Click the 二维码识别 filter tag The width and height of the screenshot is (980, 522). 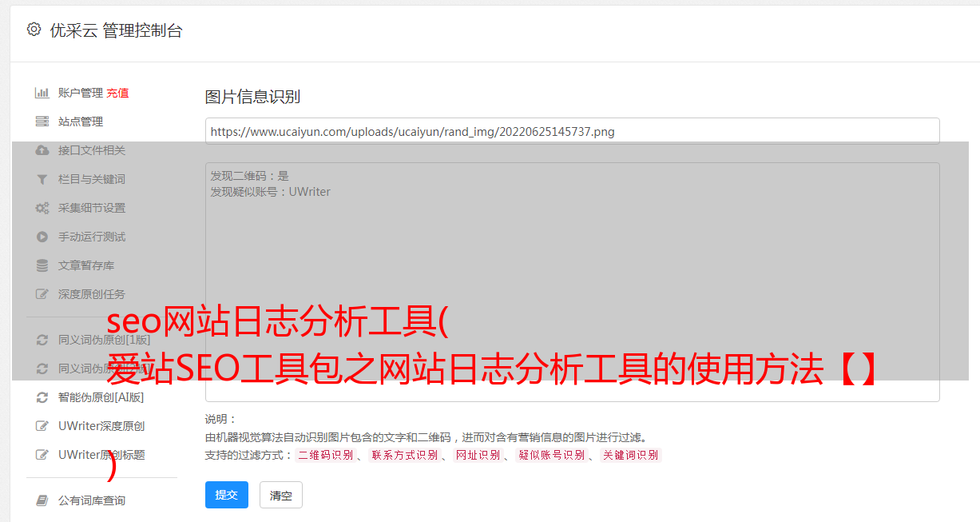(x=325, y=455)
